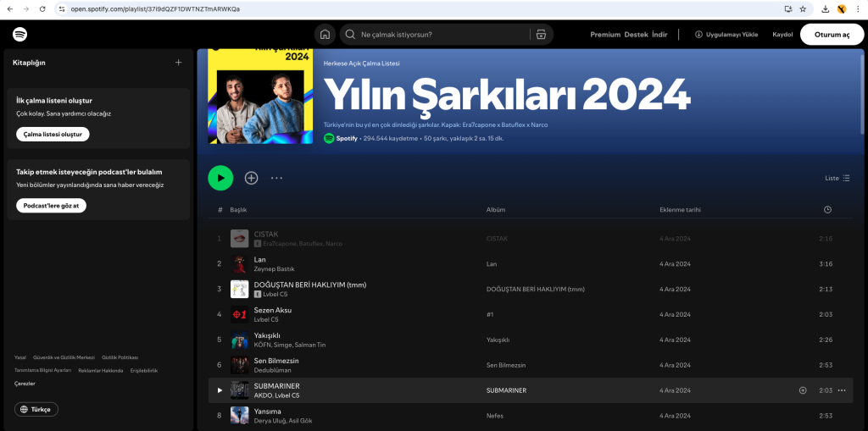The image size is (868, 431).
Task: Open the Reklamlar Hakkında footer link
Action: click(101, 371)
